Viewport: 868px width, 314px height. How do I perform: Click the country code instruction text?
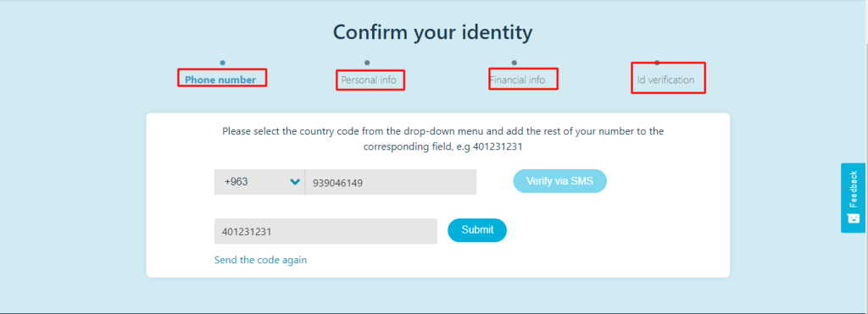point(442,139)
